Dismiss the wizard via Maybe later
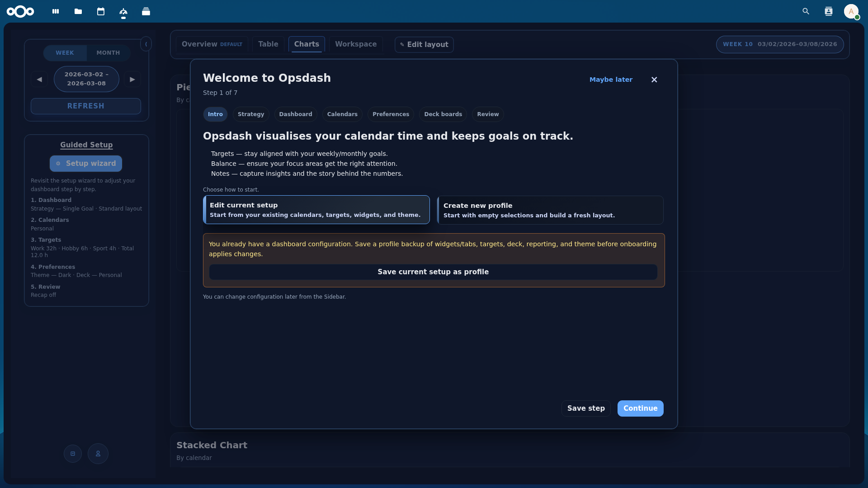Image resolution: width=868 pixels, height=488 pixels. click(611, 80)
